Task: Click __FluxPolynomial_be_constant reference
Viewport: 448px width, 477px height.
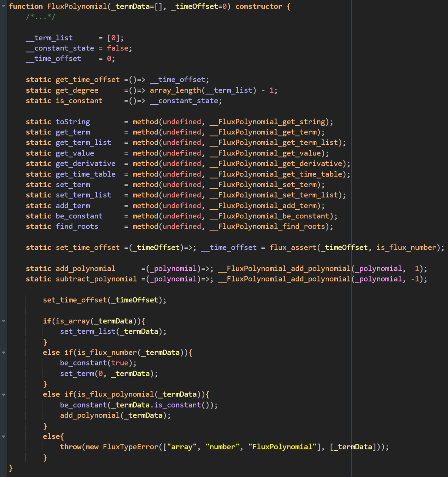Action: 269,216
